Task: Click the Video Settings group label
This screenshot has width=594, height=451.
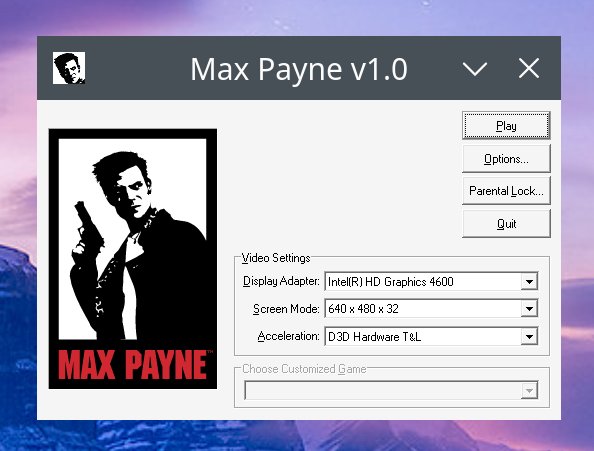Action: coord(276,258)
